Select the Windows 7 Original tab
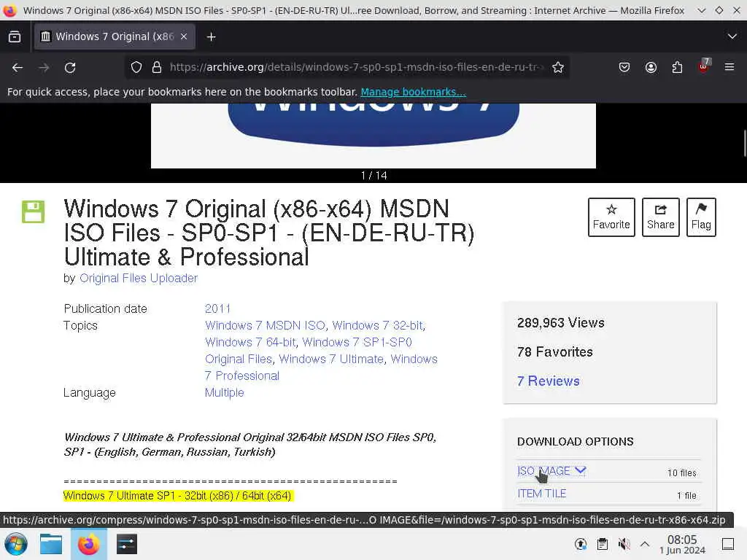 point(115,36)
